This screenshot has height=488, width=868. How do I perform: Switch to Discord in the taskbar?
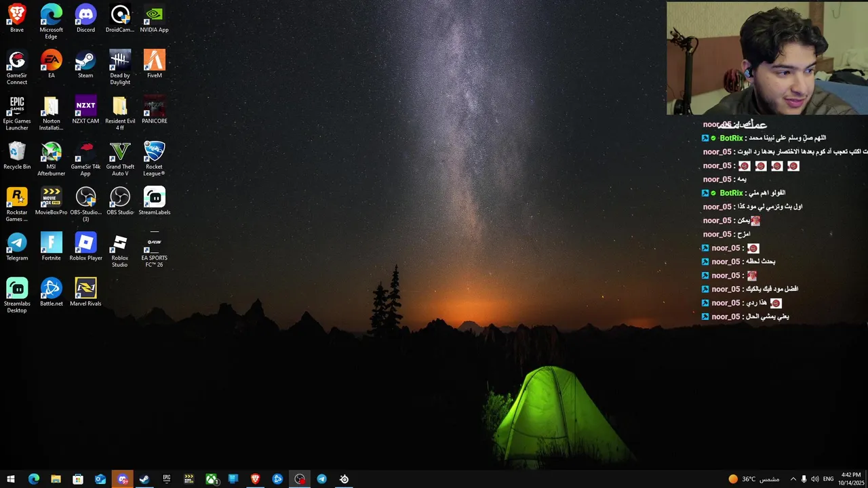[122, 479]
